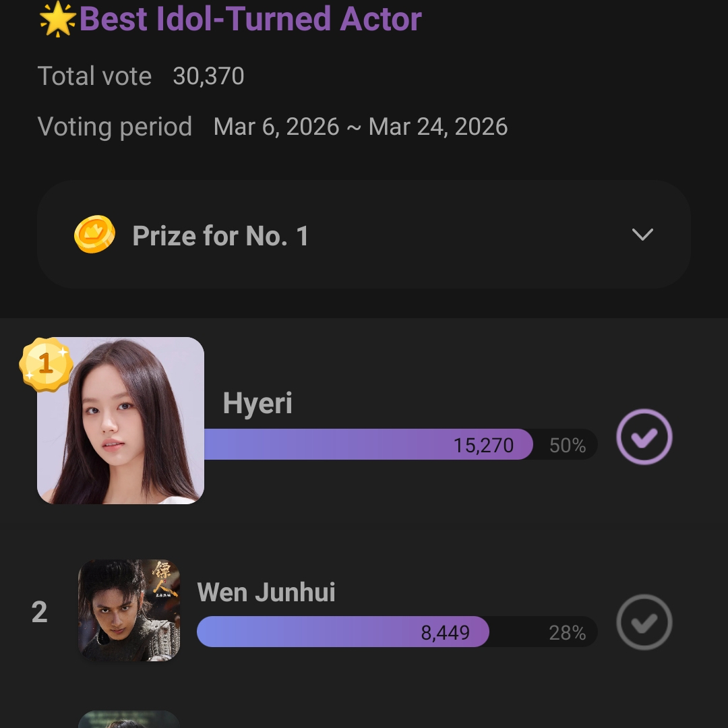Expand the prize section with the chevron arrow
This screenshot has height=728, width=728.
tap(642, 235)
